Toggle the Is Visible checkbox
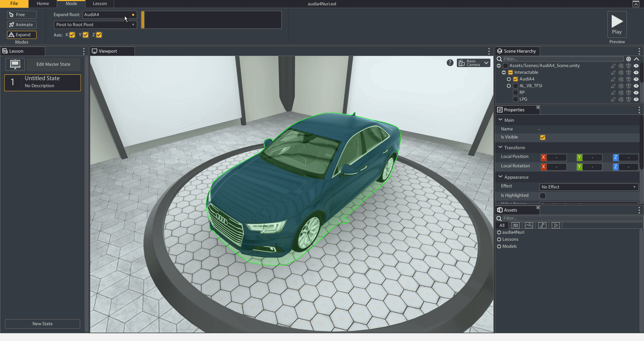The height and width of the screenshot is (341, 644). 543,137
